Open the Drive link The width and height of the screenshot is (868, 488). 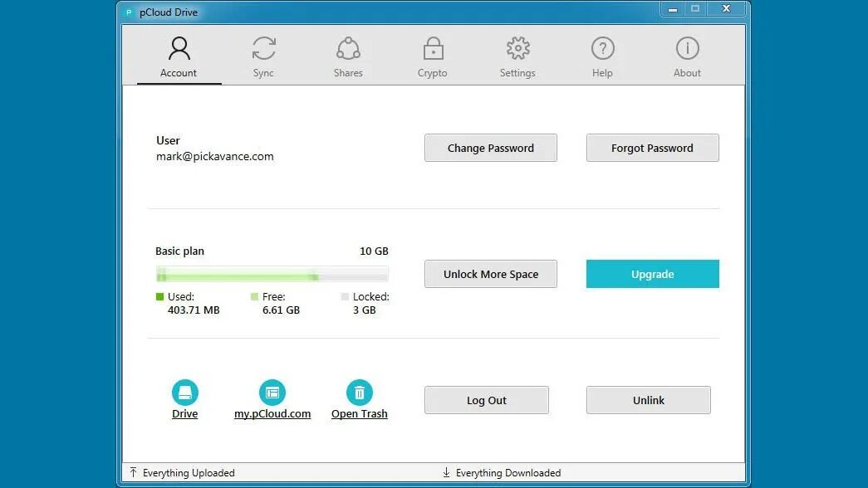pyautogui.click(x=185, y=414)
